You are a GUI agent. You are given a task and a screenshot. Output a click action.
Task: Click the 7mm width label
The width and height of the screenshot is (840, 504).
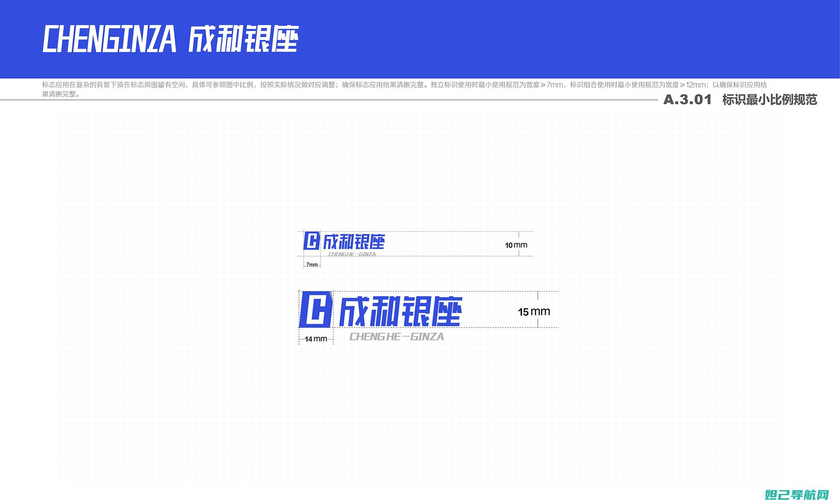312,265
